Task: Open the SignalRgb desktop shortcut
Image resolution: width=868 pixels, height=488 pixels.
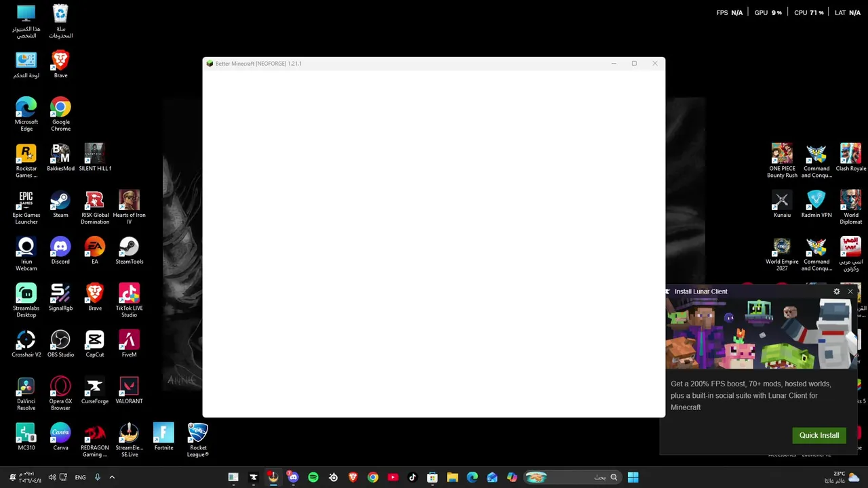Action: click(x=60, y=297)
